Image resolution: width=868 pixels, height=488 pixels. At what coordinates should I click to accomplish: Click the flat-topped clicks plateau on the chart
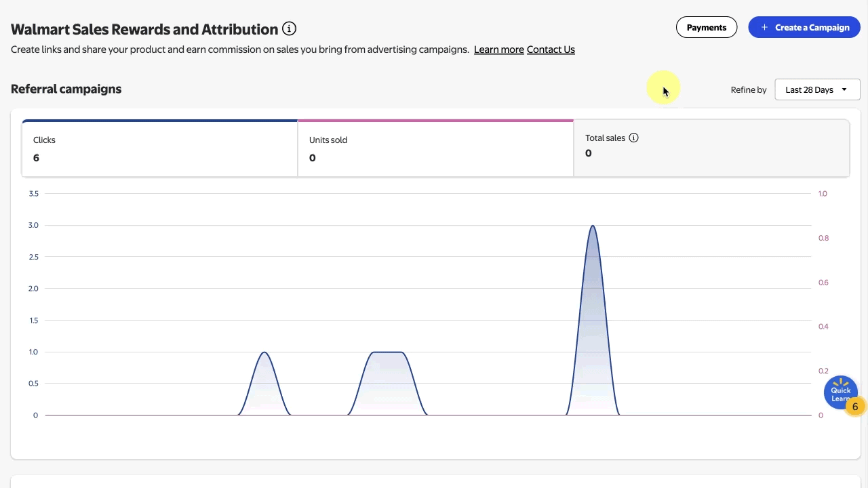click(x=387, y=352)
